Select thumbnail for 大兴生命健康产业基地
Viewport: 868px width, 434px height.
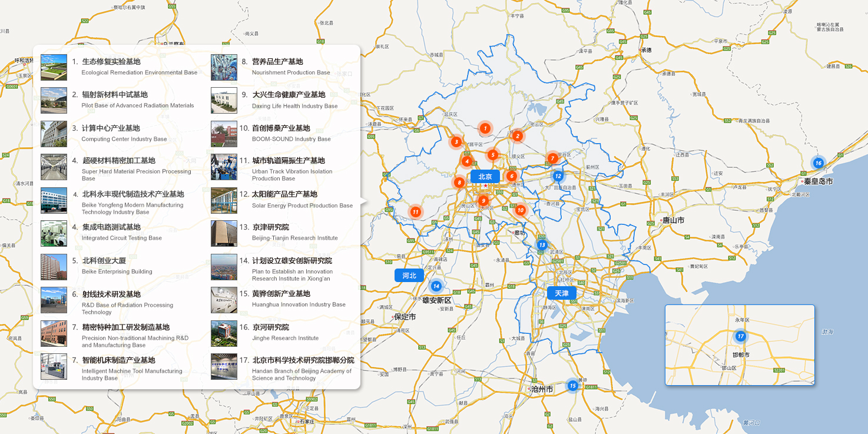pos(224,101)
